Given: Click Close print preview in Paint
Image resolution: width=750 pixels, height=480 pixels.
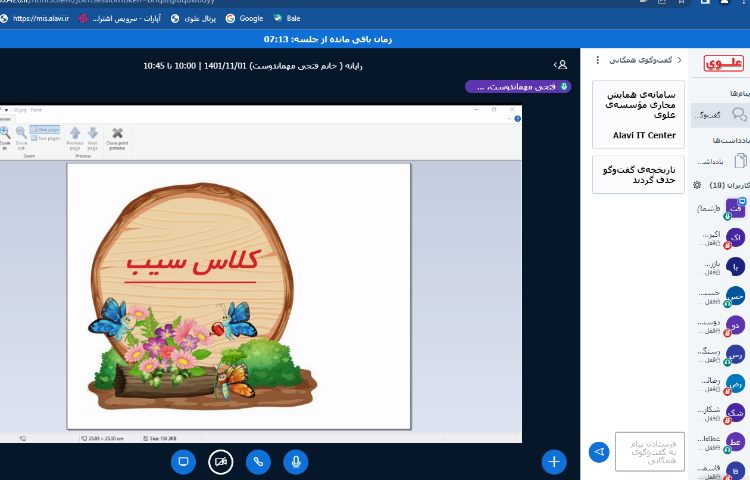Looking at the screenshot, I should tap(117, 138).
